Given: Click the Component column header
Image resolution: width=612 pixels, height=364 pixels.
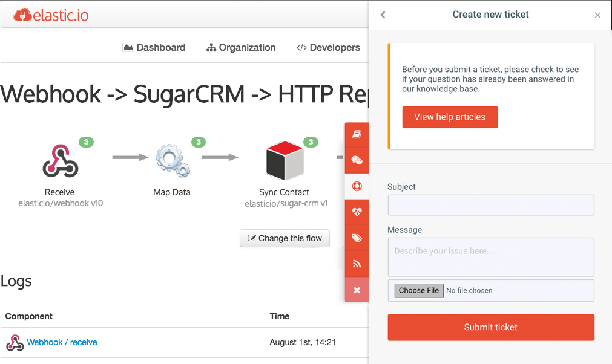Looking at the screenshot, I should click(x=29, y=316).
